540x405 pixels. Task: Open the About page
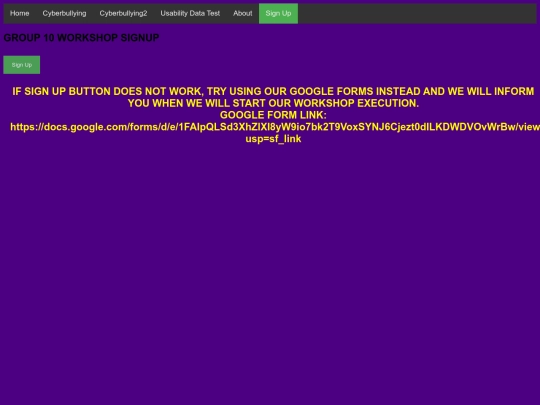(242, 13)
